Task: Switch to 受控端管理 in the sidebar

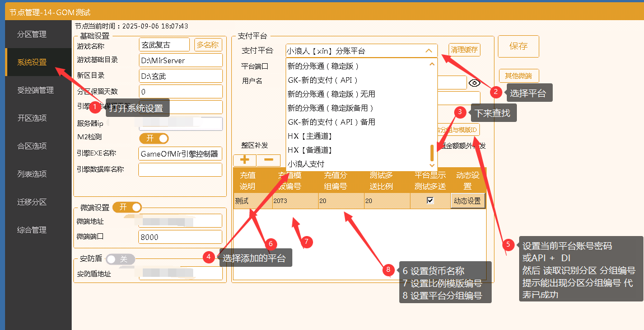Action: click(35, 89)
